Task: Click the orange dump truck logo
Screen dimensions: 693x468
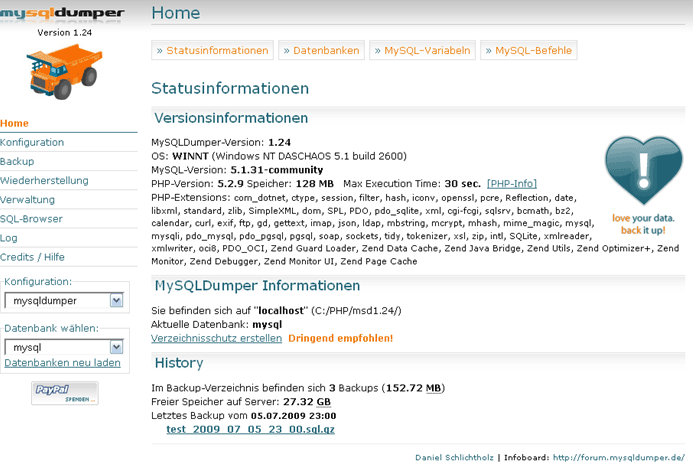Action: pos(65,72)
